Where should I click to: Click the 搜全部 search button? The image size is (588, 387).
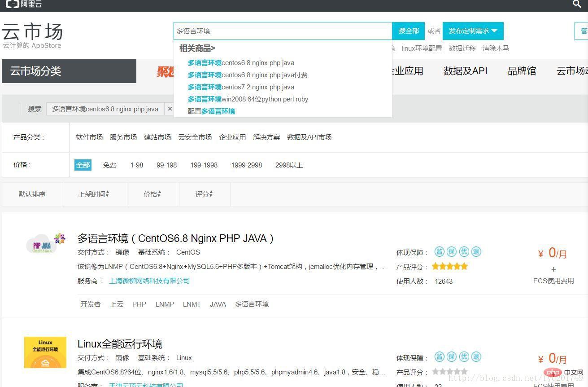pos(409,31)
